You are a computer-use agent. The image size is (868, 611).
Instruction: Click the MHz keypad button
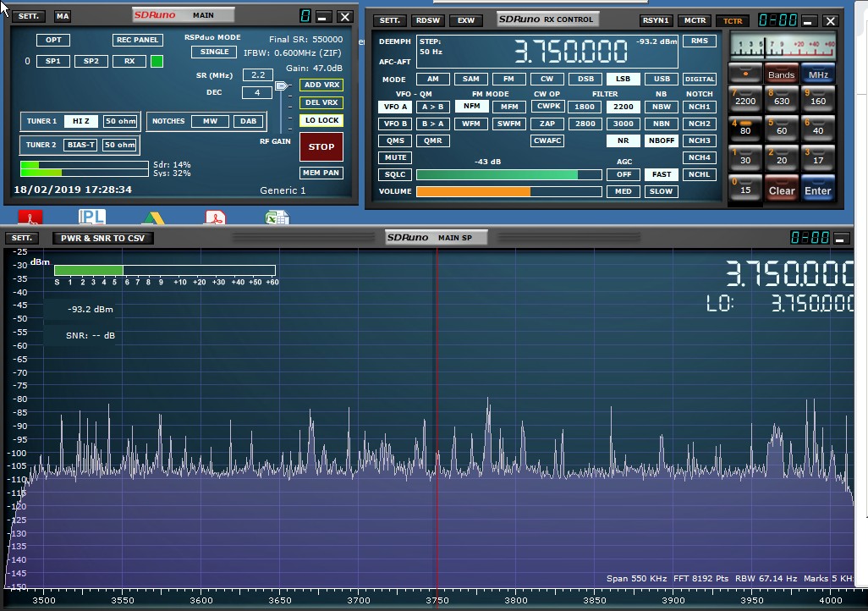click(x=817, y=74)
